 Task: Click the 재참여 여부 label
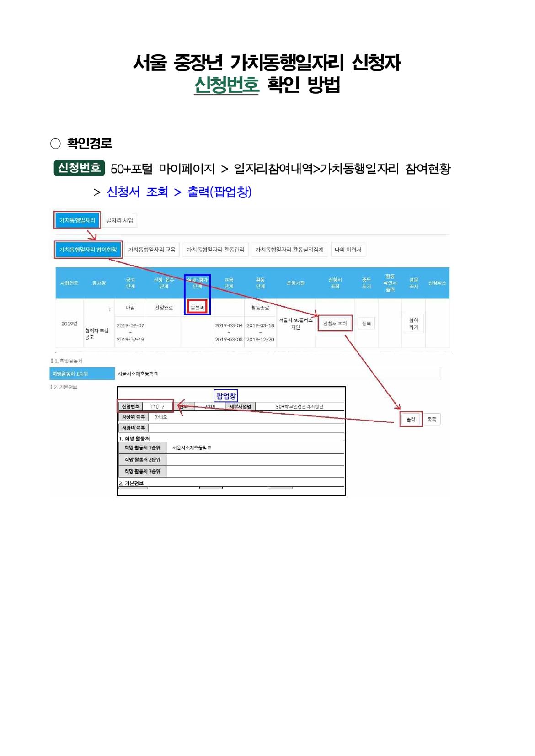coord(134,428)
